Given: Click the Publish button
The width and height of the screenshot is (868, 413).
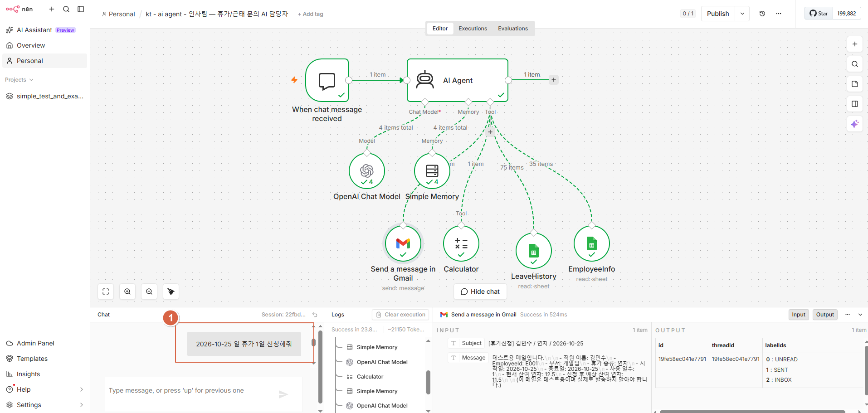Looking at the screenshot, I should pyautogui.click(x=718, y=14).
